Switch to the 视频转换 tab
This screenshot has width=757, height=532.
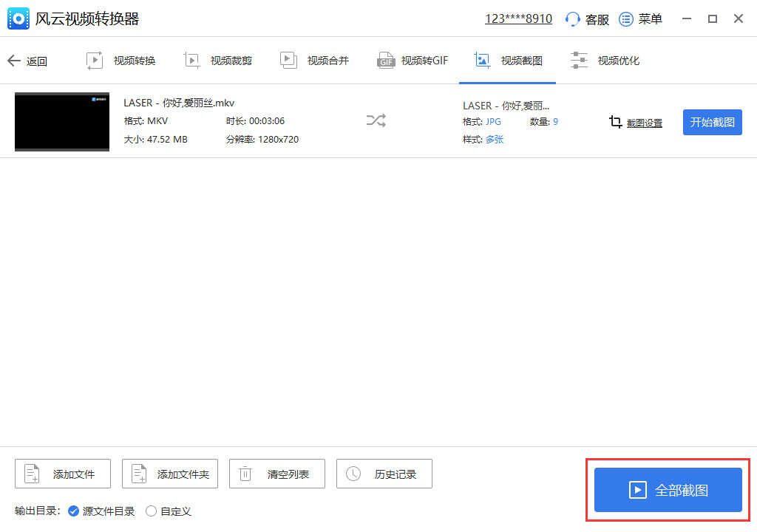120,61
